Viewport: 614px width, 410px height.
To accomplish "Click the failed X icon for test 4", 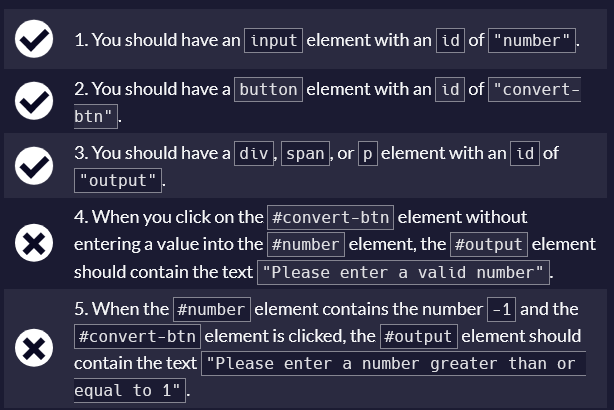I will (x=34, y=244).
